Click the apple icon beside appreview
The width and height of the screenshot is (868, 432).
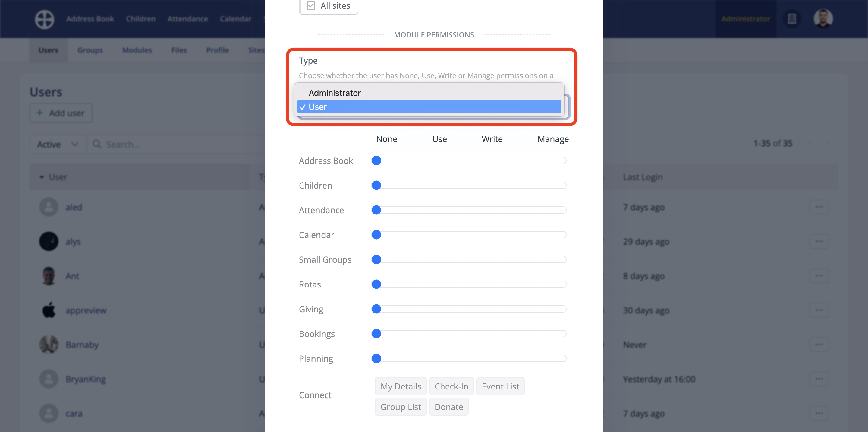(x=48, y=310)
